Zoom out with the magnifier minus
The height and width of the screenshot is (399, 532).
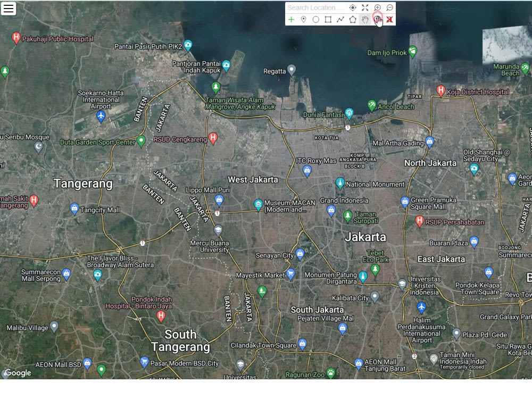tap(389, 7)
